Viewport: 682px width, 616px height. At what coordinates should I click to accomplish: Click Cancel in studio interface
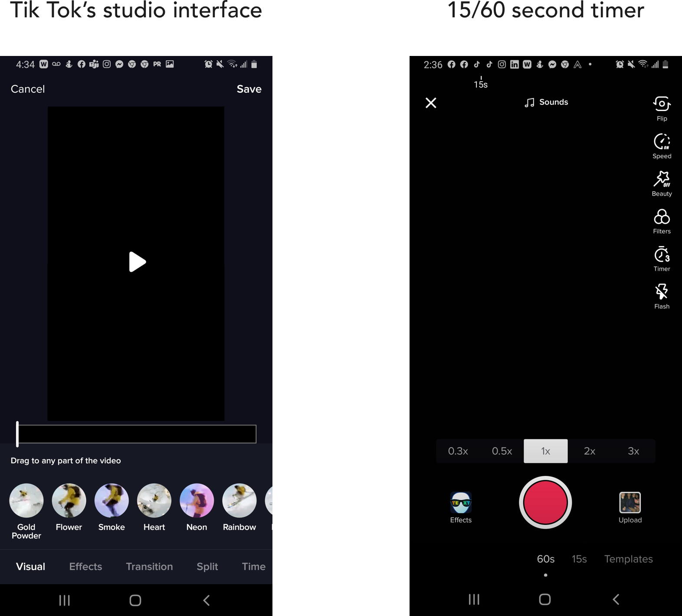point(28,89)
